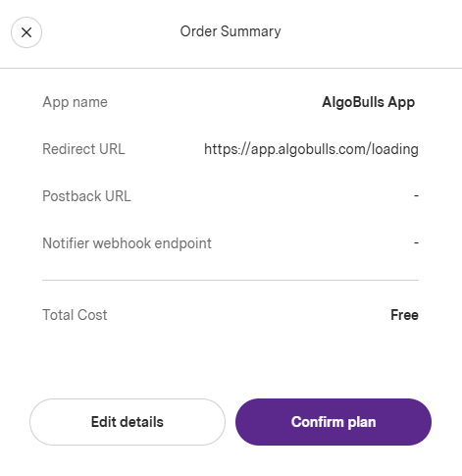This screenshot has width=462, height=476.
Task: Click the word Summary in the dialog title
Action: (x=251, y=31)
